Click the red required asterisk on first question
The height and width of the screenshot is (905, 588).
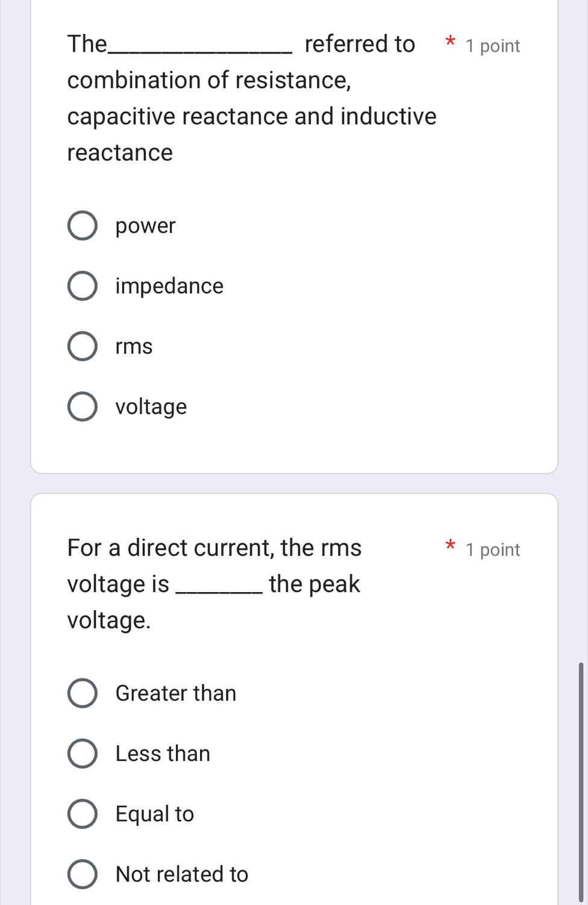449,42
